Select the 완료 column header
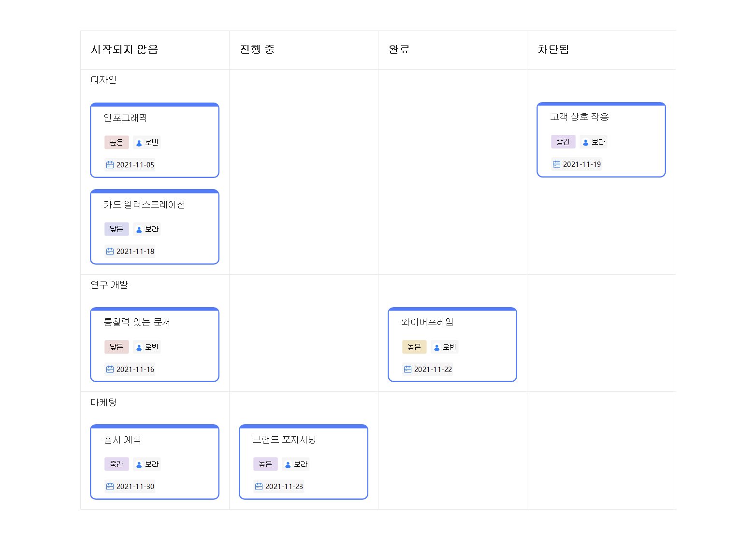 click(x=398, y=49)
